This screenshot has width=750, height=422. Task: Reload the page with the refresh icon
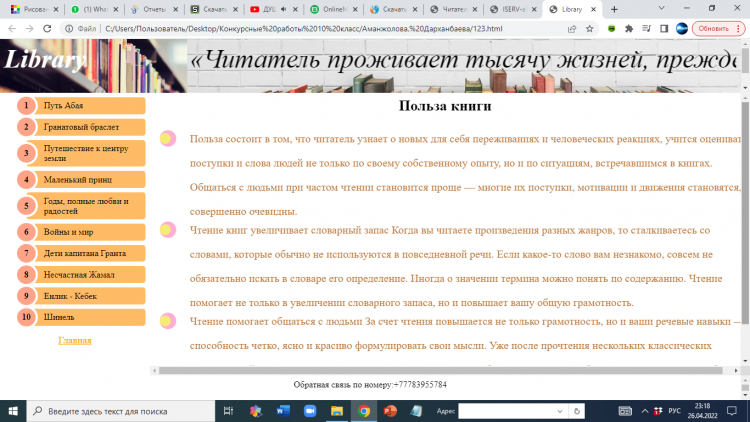tap(46, 29)
